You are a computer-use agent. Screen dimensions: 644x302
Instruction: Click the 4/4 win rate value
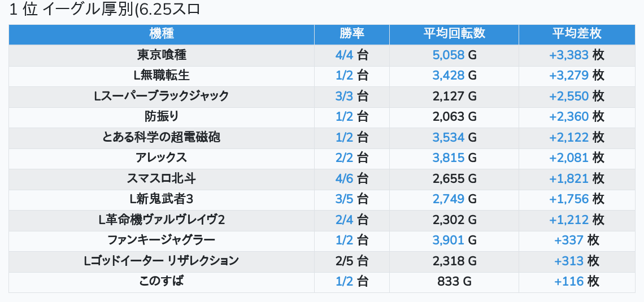coord(344,55)
